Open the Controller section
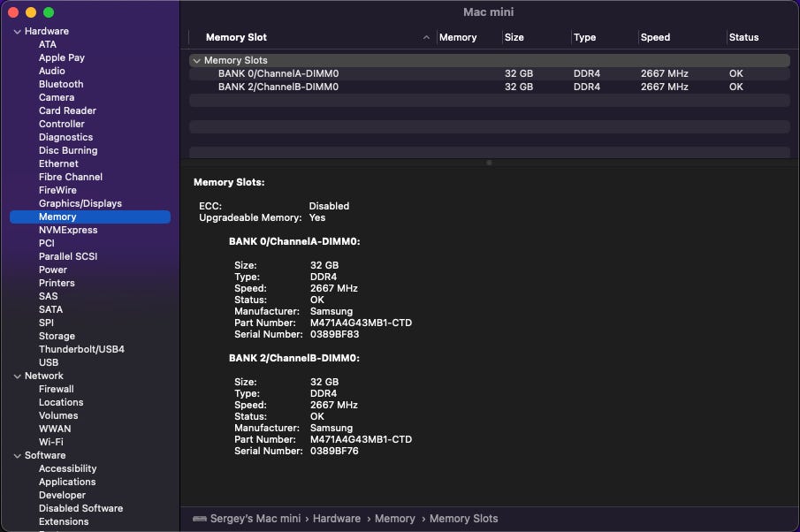This screenshot has height=532, width=800. pos(62,124)
